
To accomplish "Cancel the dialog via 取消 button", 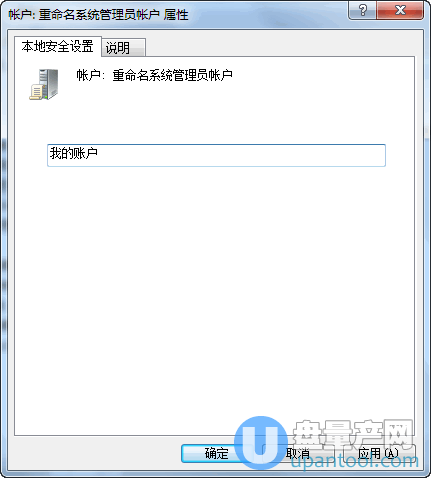I will click(x=298, y=453).
